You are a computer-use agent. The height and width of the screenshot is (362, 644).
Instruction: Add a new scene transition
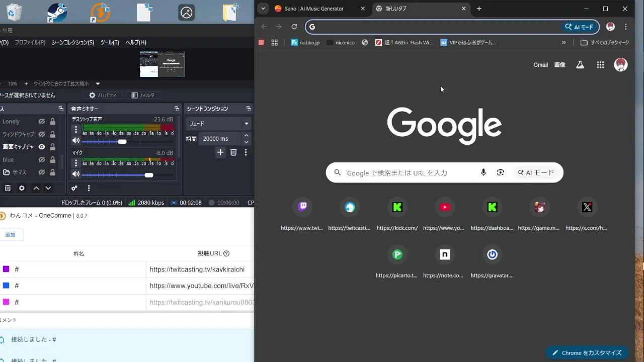coord(220,152)
